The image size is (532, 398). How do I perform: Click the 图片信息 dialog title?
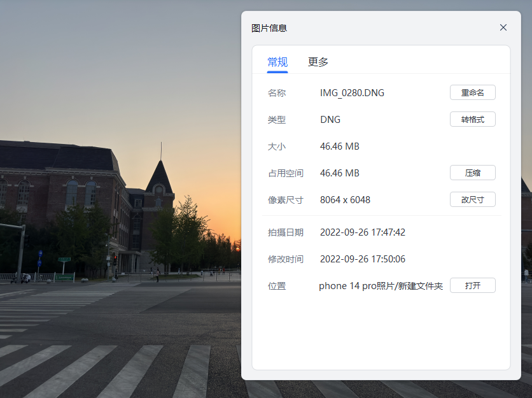coord(269,28)
